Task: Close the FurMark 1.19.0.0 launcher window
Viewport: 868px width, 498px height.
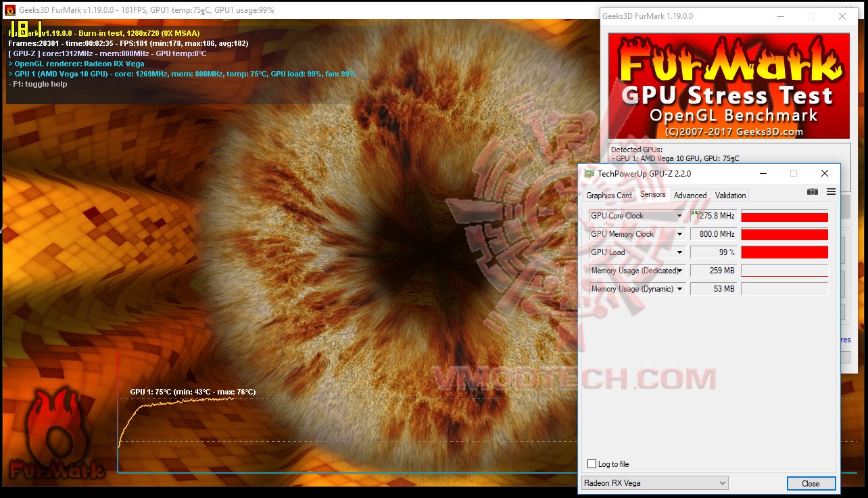Action: point(842,16)
